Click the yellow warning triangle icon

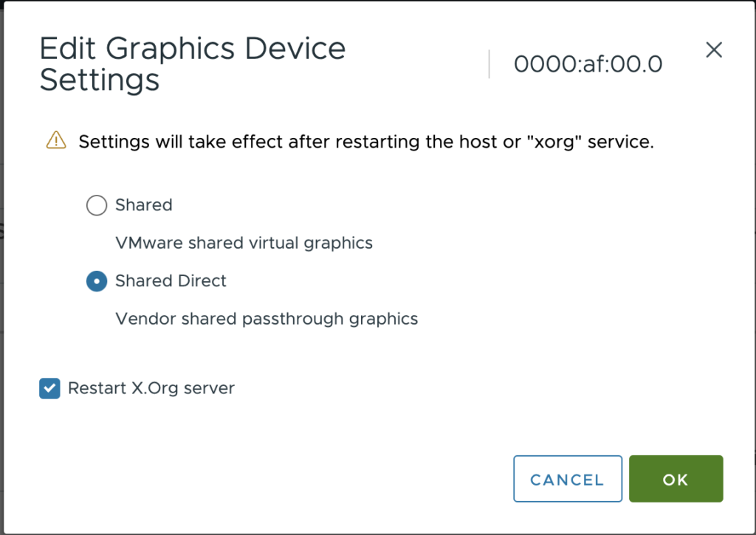tap(56, 140)
